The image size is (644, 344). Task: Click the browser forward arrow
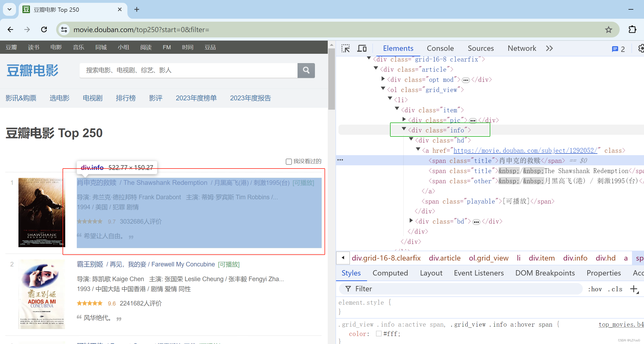click(x=27, y=29)
